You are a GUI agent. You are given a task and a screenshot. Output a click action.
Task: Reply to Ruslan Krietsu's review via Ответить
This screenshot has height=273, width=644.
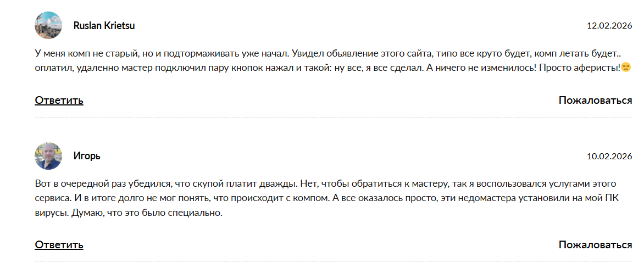pos(59,100)
